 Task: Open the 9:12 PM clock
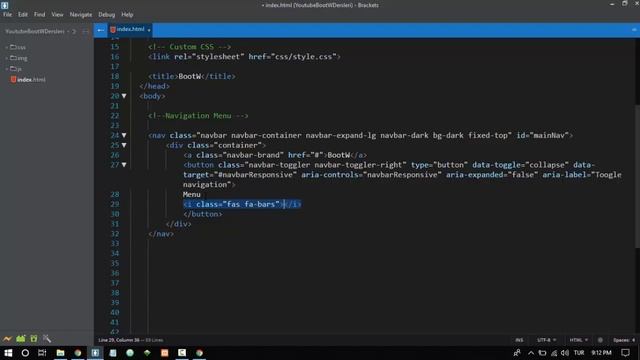[601, 353]
